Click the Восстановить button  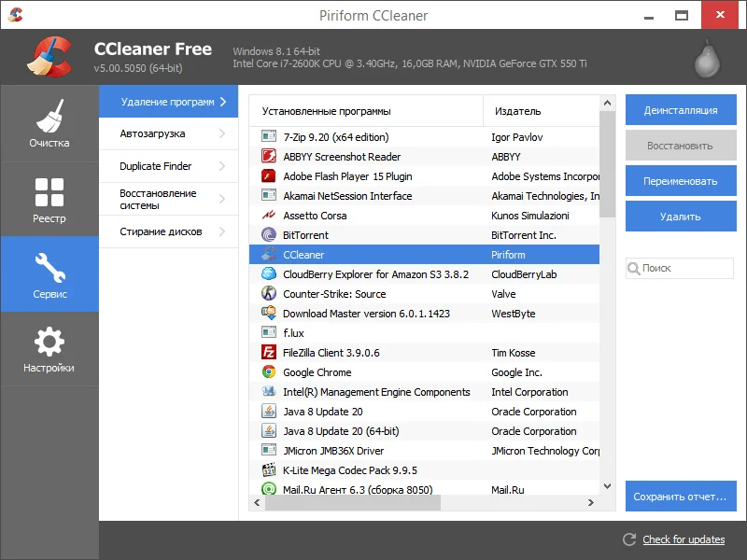tap(681, 146)
